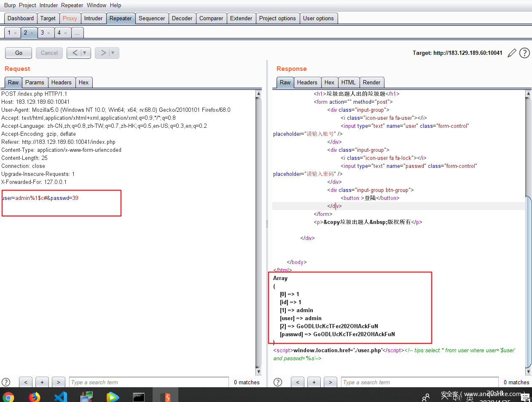Viewport: 532px width, 402px height.
Task: Click response search previous match button
Action: coord(298,382)
